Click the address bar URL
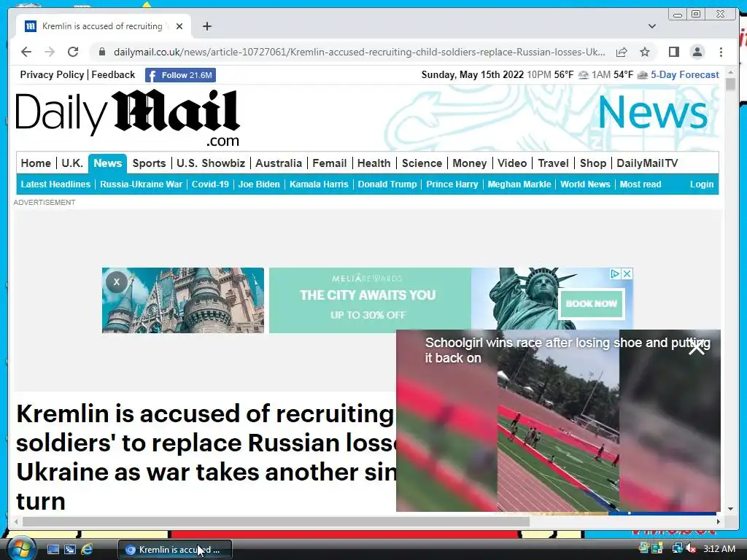 [x=359, y=52]
